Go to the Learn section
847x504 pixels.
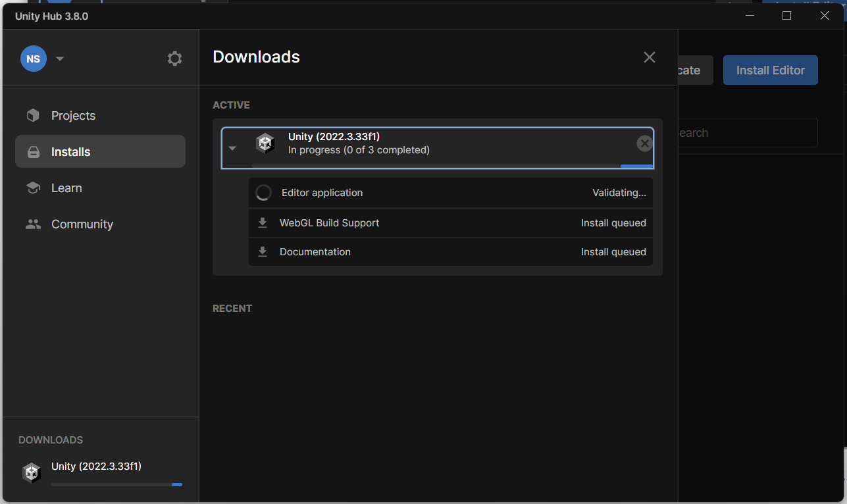pyautogui.click(x=100, y=188)
